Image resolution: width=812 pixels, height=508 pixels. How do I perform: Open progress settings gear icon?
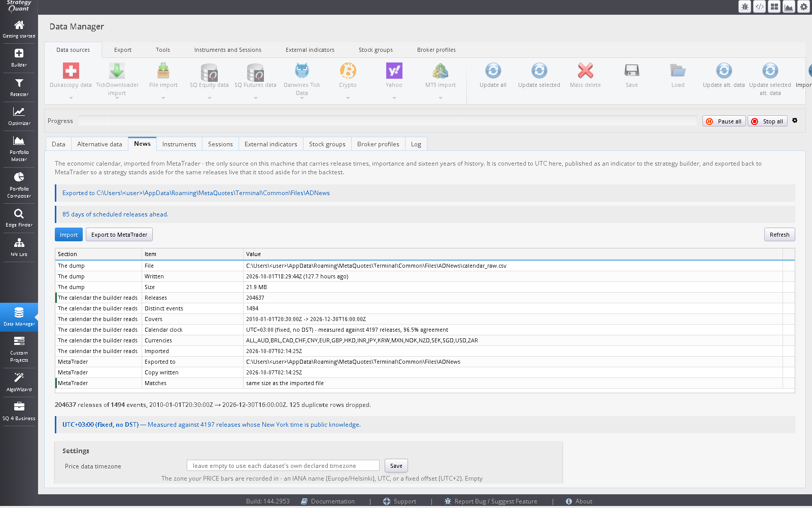pyautogui.click(x=795, y=120)
